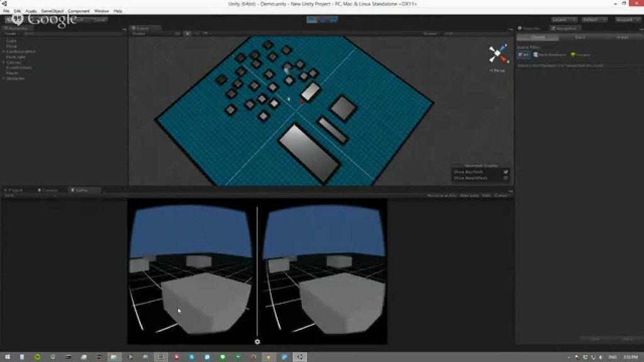Viewport: 644px width, 362px height.
Task: Expand the Obstacles object in the Hierarchy
Action: point(3,79)
